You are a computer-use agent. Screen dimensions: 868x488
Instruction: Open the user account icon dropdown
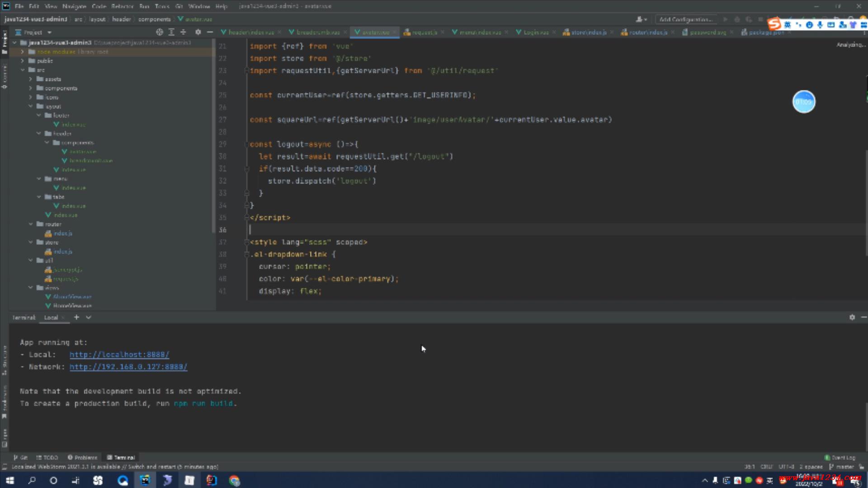point(641,19)
